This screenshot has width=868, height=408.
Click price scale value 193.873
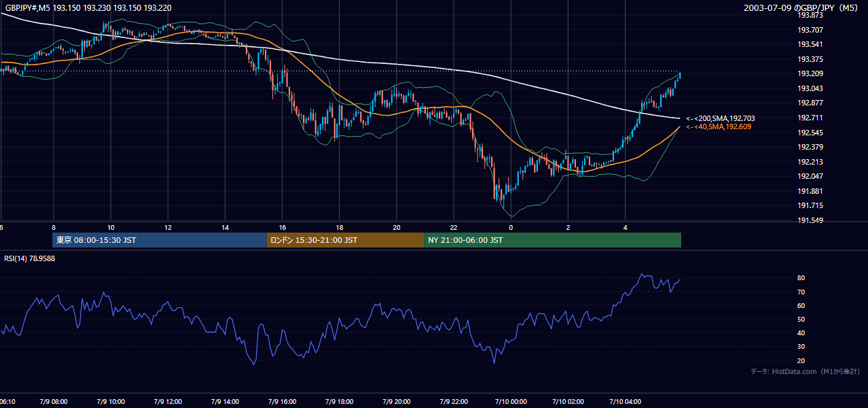(811, 15)
